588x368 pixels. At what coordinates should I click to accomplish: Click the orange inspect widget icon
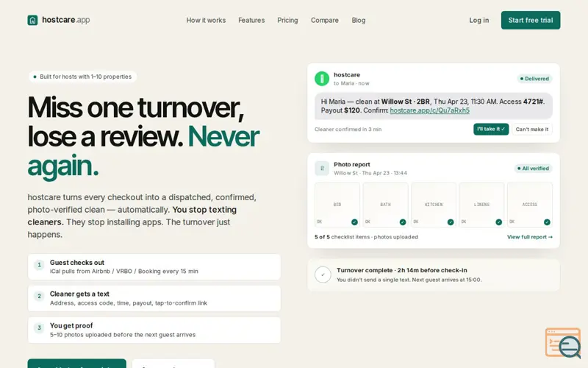563,343
